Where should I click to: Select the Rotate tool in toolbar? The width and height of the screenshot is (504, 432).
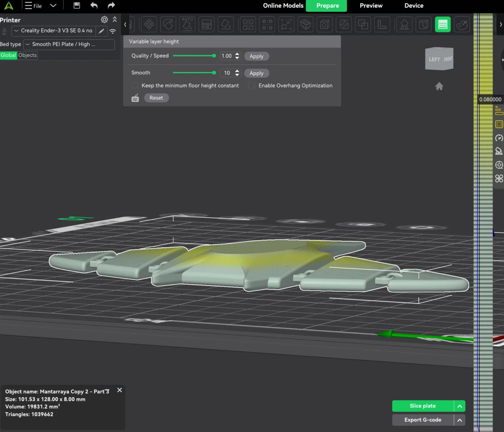(x=168, y=24)
